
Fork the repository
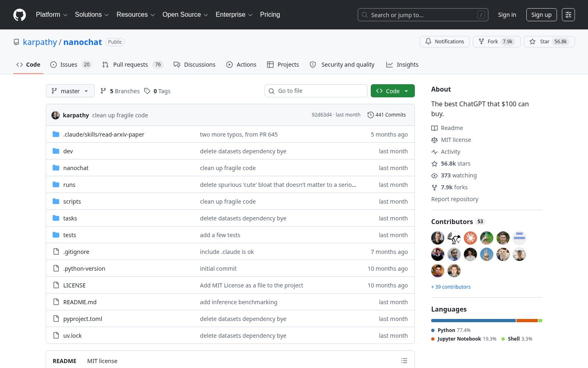click(497, 42)
